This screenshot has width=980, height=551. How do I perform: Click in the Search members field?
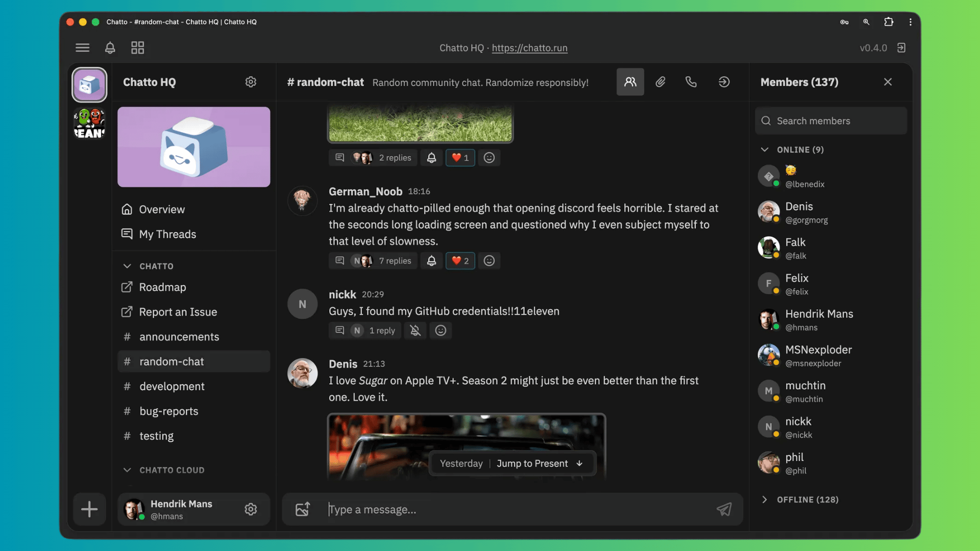tap(831, 121)
